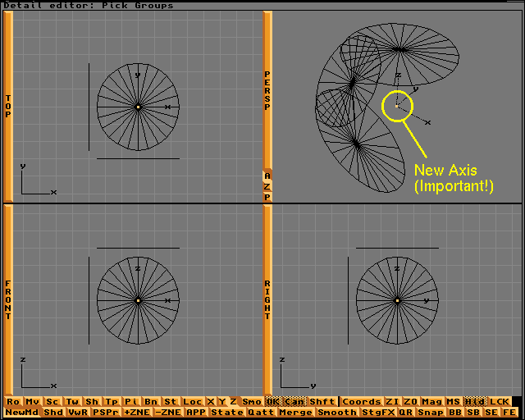Image resolution: width=525 pixels, height=420 pixels.
Task: Activate the Mv move tool
Action: [32, 402]
